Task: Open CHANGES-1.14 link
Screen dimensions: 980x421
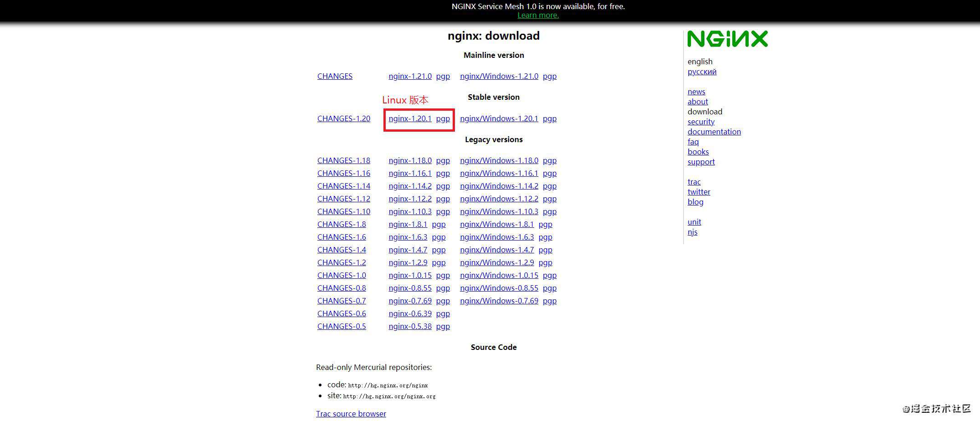Action: pos(344,186)
